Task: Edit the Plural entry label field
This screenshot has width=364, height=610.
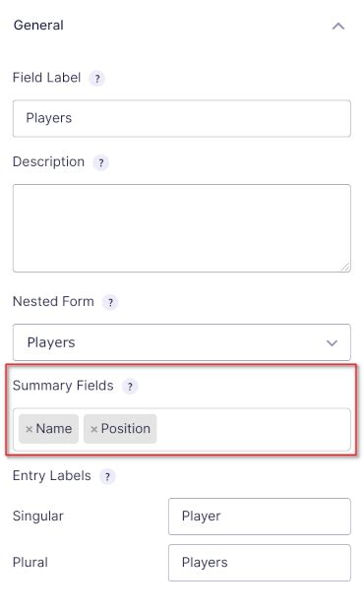Action: 260,563
